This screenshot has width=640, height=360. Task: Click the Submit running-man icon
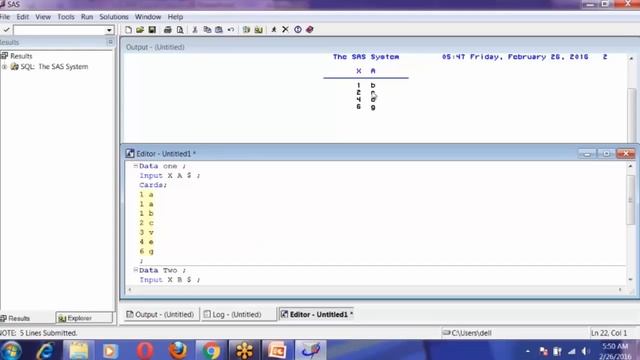[274, 30]
